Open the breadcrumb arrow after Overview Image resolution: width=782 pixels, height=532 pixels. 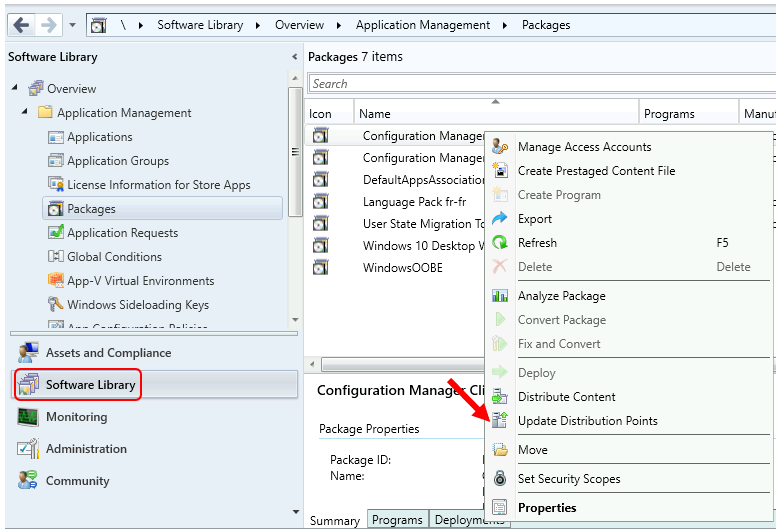pos(339,25)
